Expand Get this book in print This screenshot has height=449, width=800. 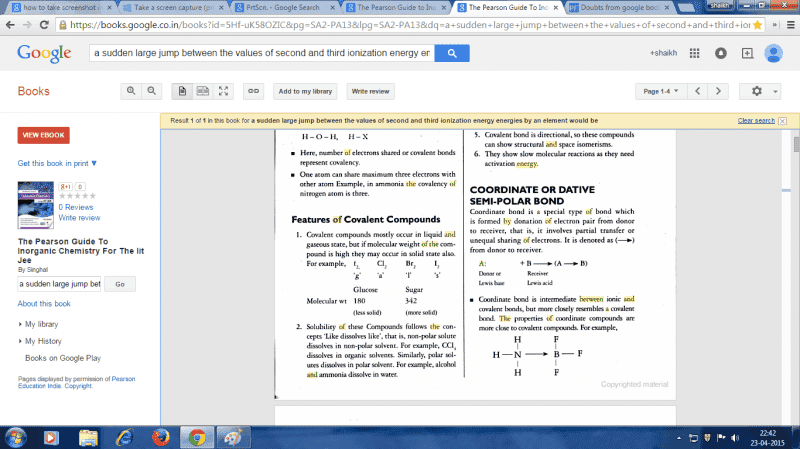[57, 163]
